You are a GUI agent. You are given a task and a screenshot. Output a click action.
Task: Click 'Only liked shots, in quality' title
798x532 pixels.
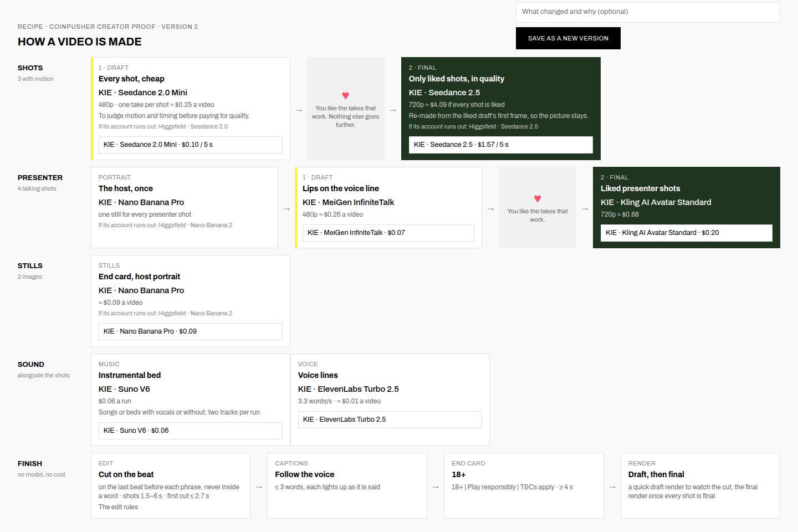click(x=456, y=79)
